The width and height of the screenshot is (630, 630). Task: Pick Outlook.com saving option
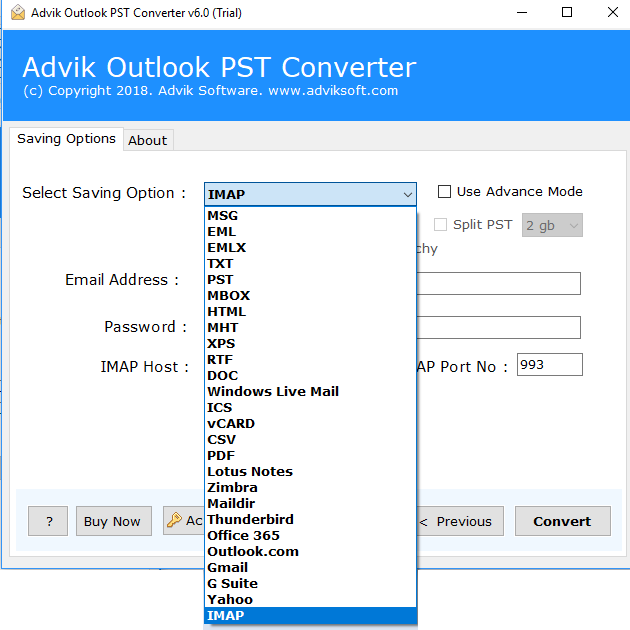tap(310, 552)
